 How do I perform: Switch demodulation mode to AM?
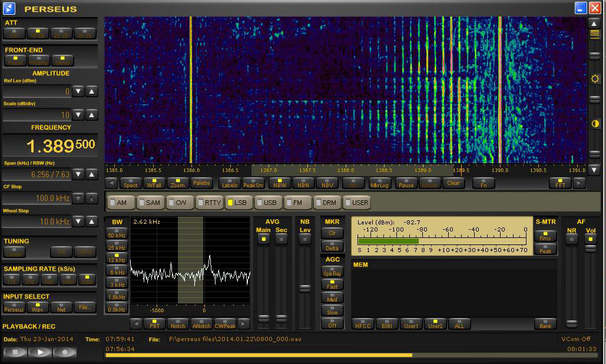[x=121, y=203]
